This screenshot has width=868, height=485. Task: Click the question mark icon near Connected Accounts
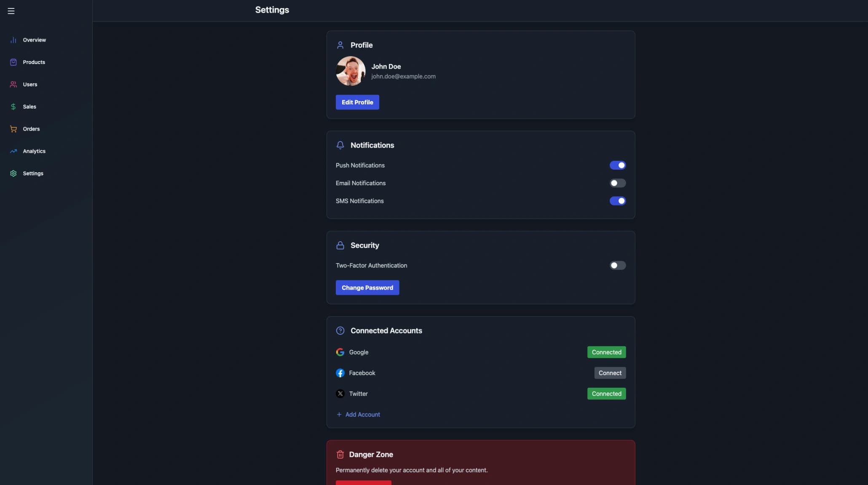coord(340,330)
